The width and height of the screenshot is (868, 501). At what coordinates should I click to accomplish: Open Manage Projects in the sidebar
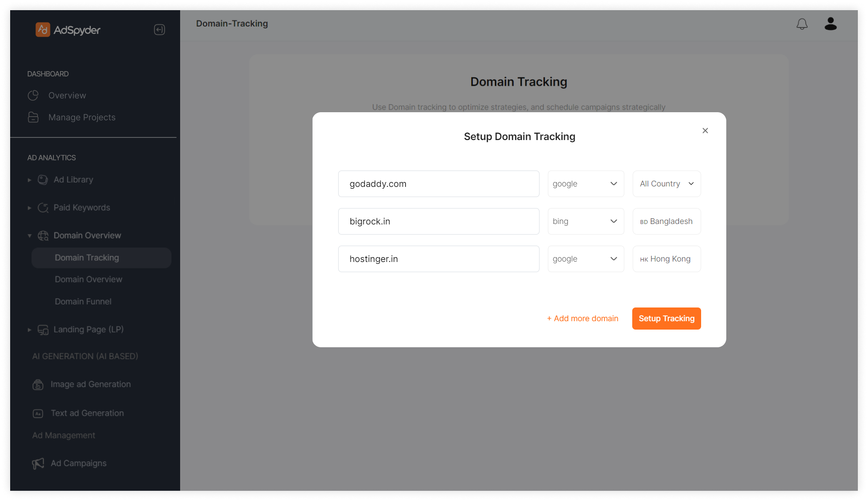click(82, 118)
